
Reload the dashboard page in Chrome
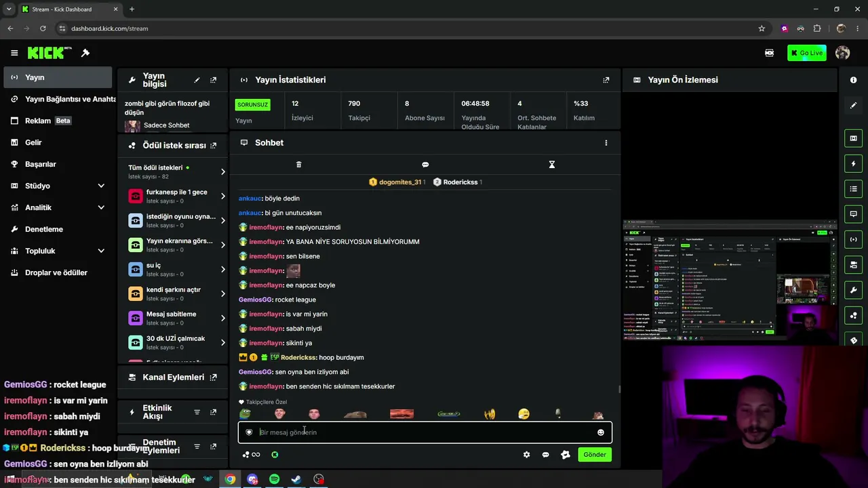43,28
